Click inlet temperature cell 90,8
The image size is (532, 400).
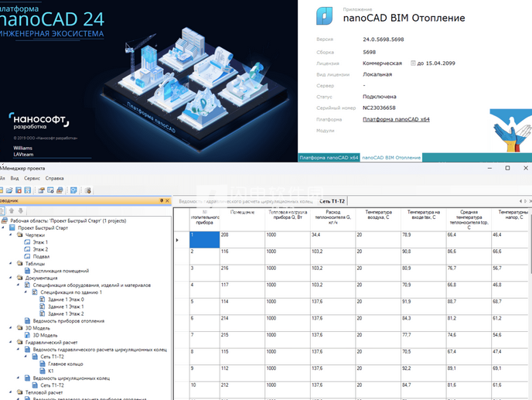click(x=424, y=256)
